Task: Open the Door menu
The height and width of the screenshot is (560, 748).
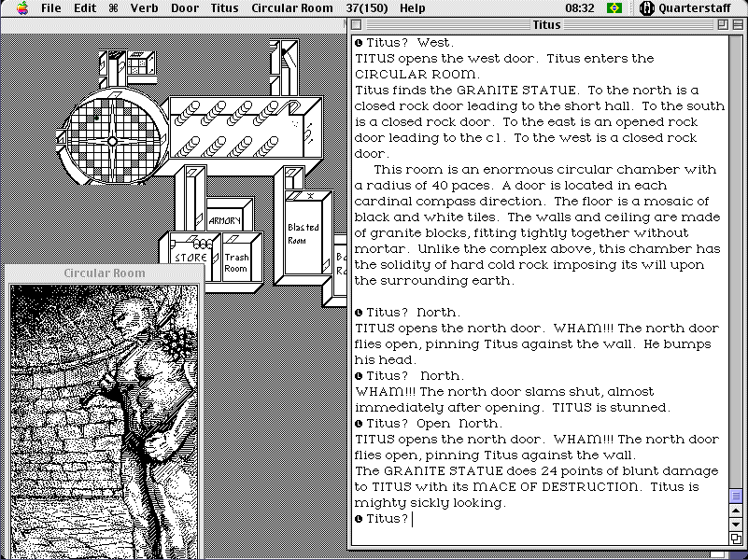Action: [185, 8]
